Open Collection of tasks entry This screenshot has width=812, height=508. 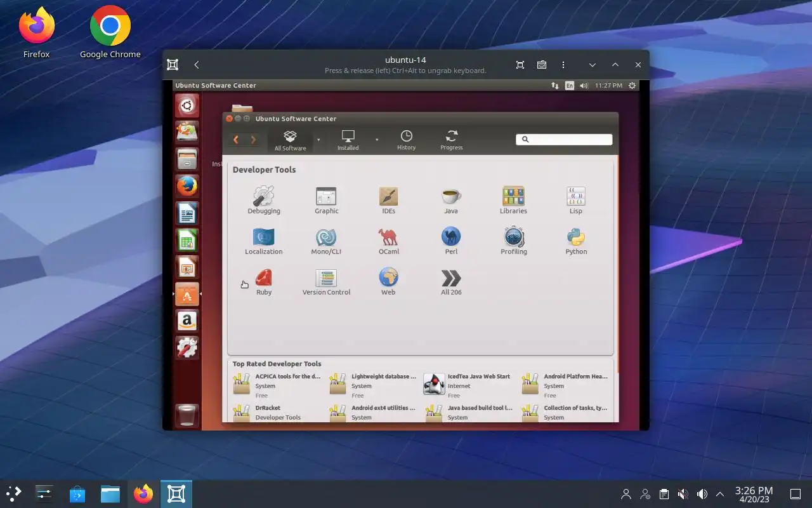(564, 413)
